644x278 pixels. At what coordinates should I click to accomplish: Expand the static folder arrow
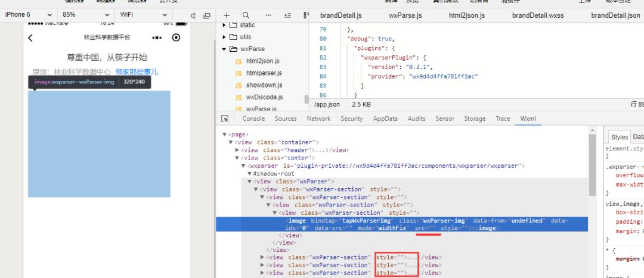(x=224, y=25)
